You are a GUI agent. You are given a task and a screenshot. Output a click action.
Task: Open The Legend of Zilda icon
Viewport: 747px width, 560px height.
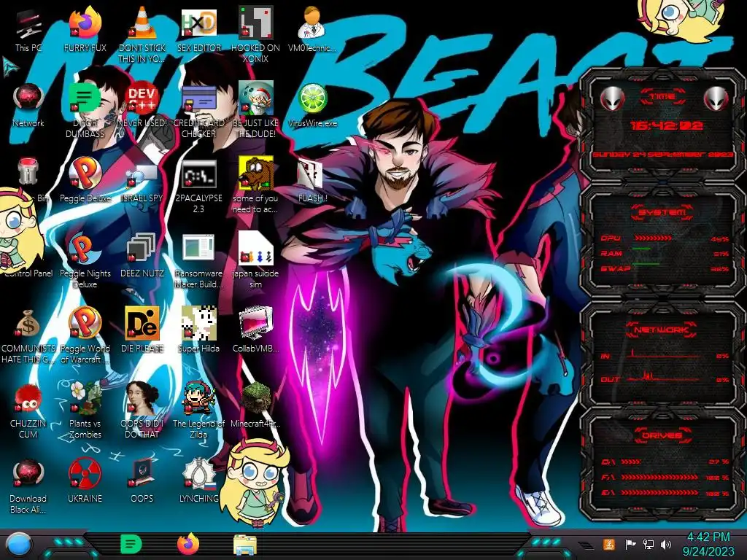coord(199,411)
